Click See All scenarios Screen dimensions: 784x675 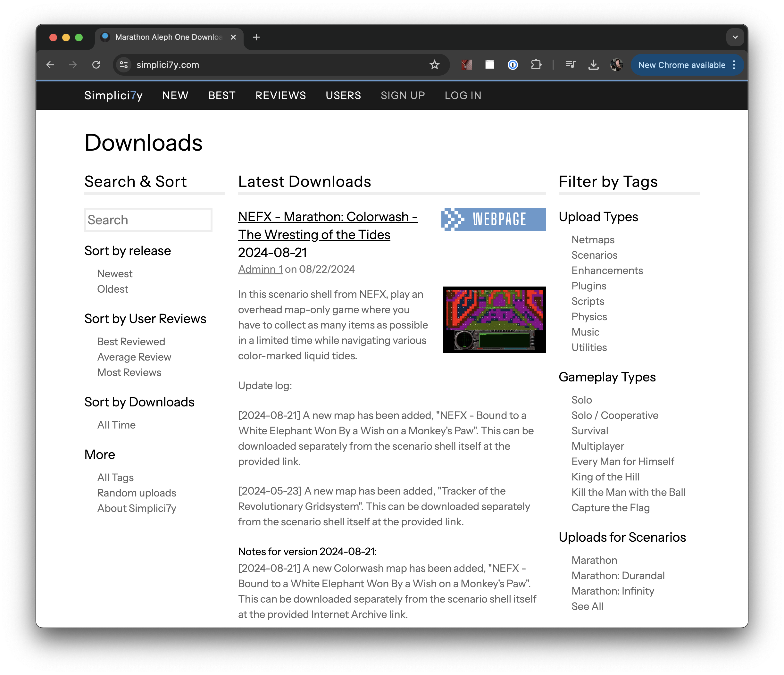[587, 606]
